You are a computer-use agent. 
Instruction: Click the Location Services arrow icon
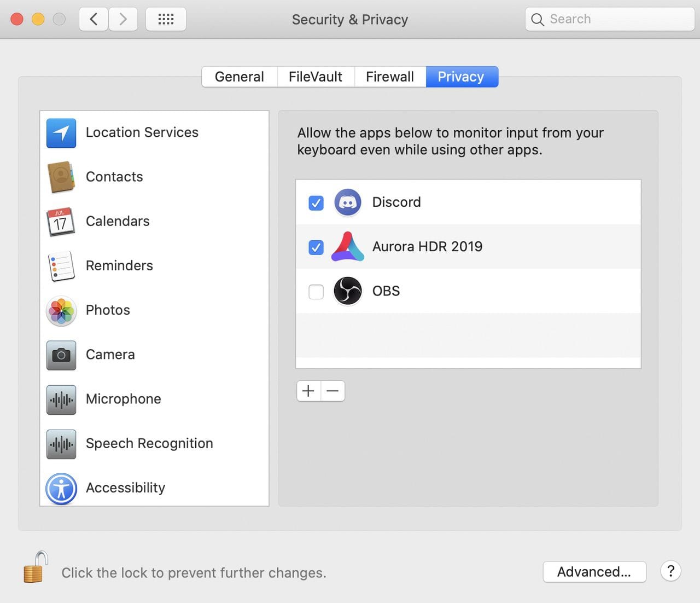pyautogui.click(x=61, y=133)
